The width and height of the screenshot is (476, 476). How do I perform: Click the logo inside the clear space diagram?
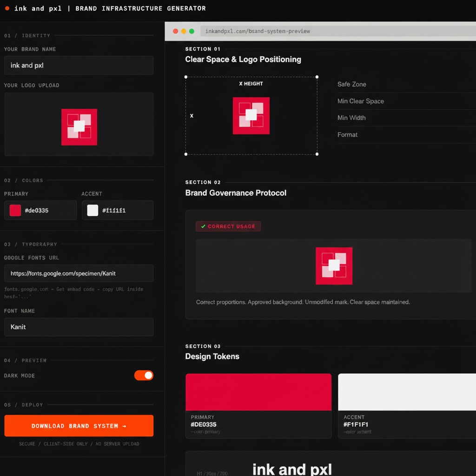pyautogui.click(x=251, y=116)
